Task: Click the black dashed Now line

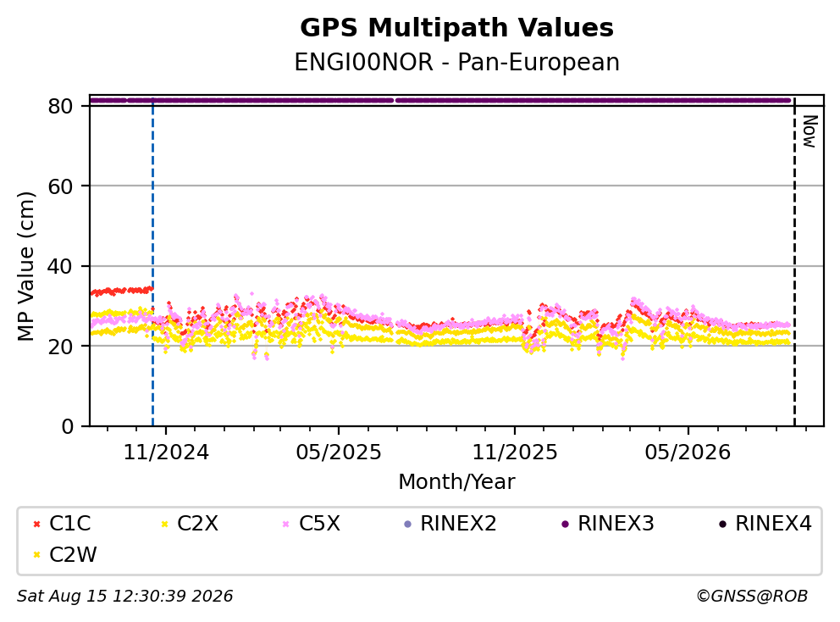Action: [x=794, y=263]
